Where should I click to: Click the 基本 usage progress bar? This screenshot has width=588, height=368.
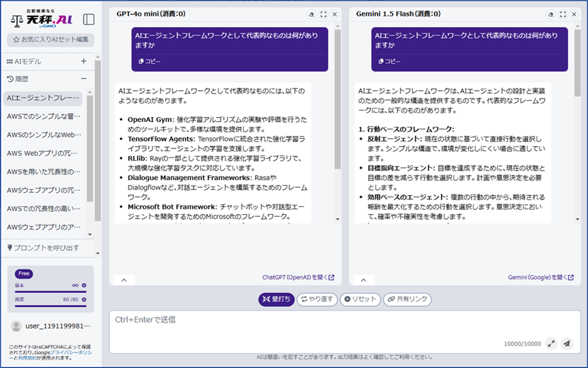tap(50, 291)
